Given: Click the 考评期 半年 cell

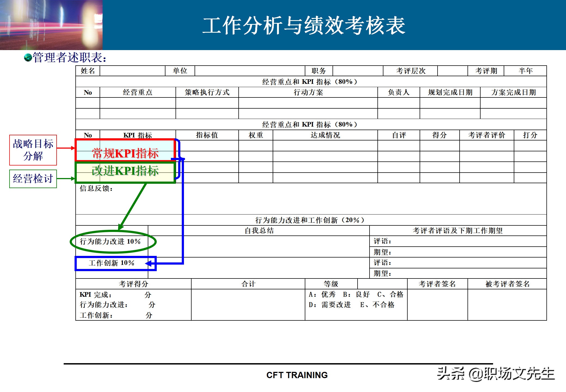Looking at the screenshot, I should point(525,71).
